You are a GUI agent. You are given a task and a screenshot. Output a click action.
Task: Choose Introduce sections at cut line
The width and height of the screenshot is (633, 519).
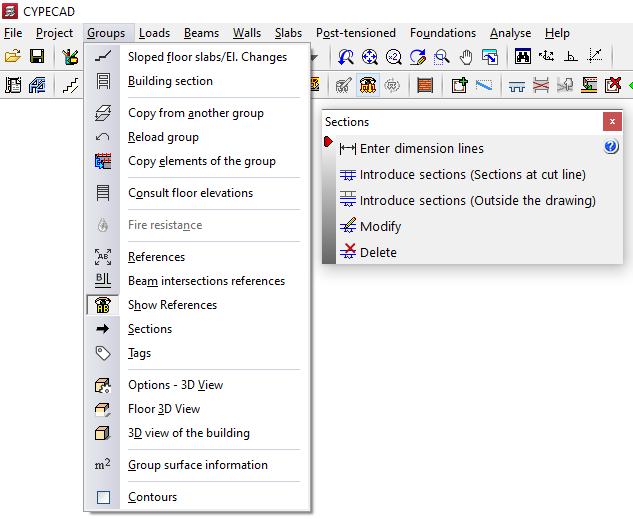tap(472, 174)
